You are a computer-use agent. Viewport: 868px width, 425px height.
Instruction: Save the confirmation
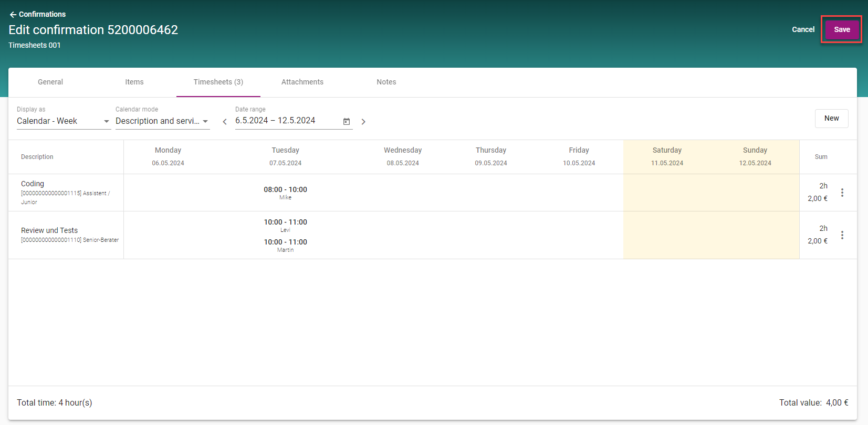click(x=842, y=29)
